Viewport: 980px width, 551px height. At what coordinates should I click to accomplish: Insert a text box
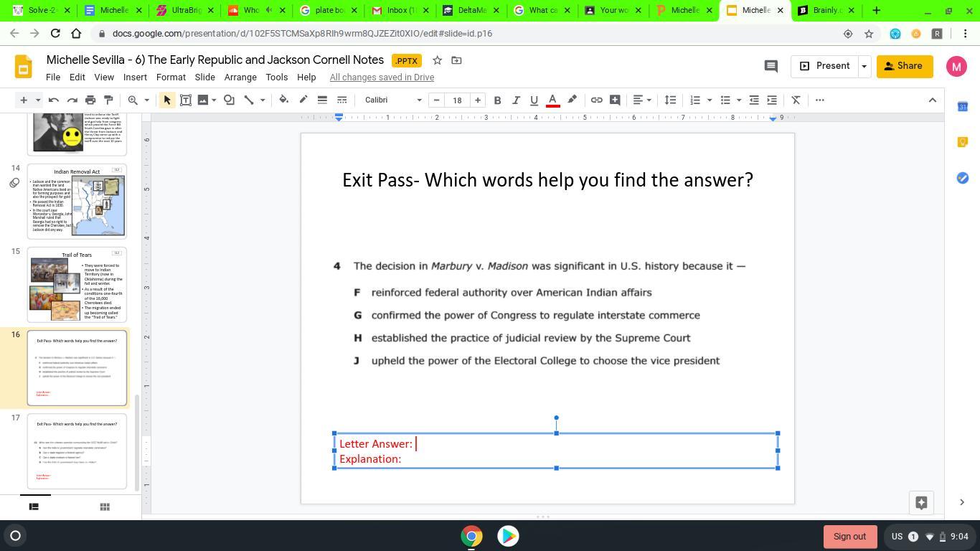click(x=185, y=100)
